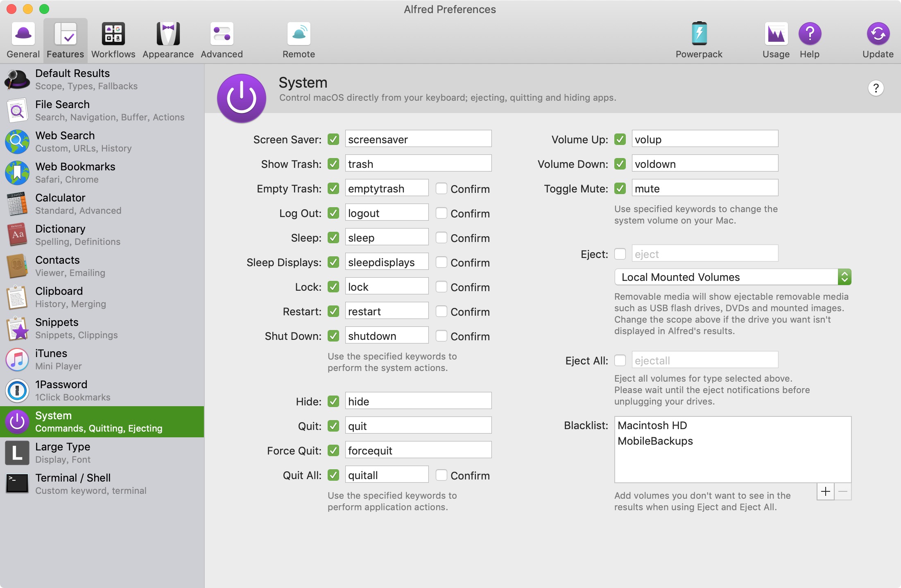This screenshot has height=588, width=901.
Task: Select Web Search in the sidebar
Action: pos(102,142)
